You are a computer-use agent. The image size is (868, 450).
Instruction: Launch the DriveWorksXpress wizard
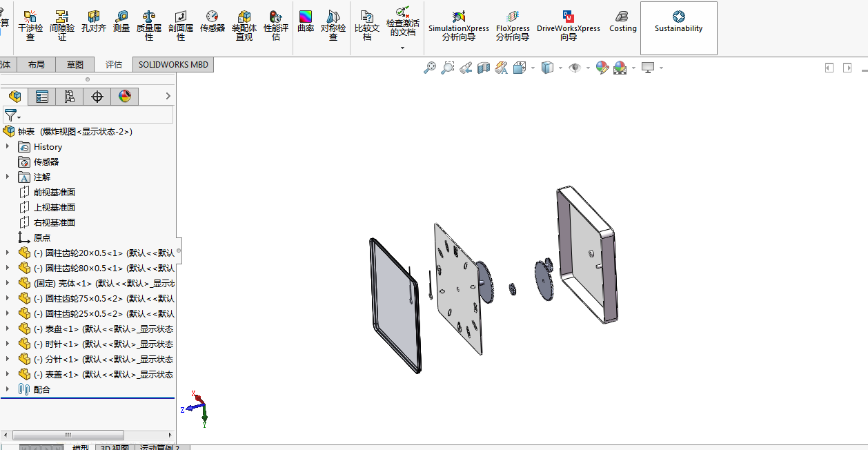pyautogui.click(x=569, y=26)
